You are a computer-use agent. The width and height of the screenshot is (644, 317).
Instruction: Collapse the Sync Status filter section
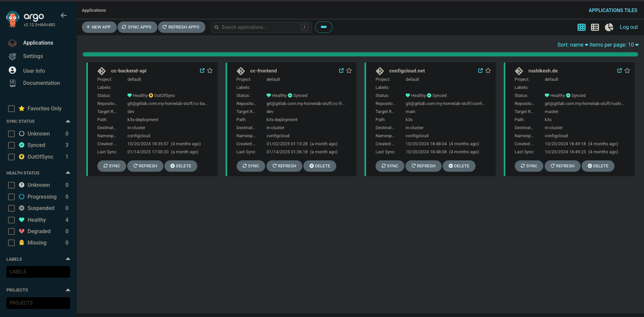pyautogui.click(x=68, y=121)
